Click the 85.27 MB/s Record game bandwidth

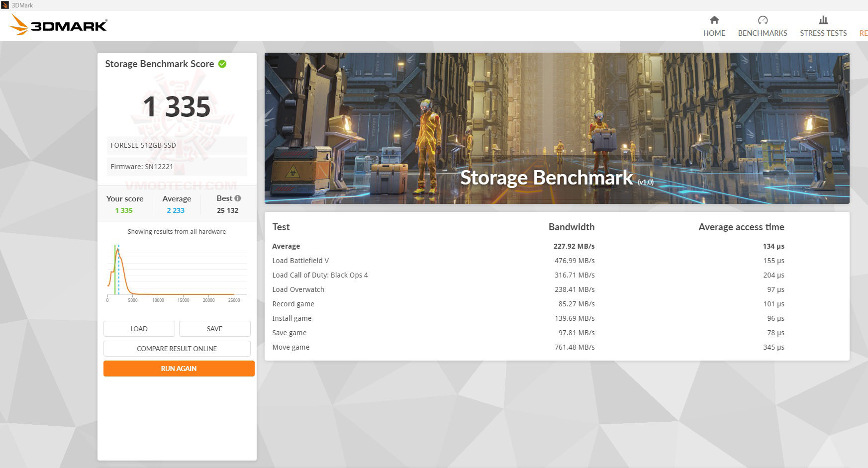pos(577,304)
